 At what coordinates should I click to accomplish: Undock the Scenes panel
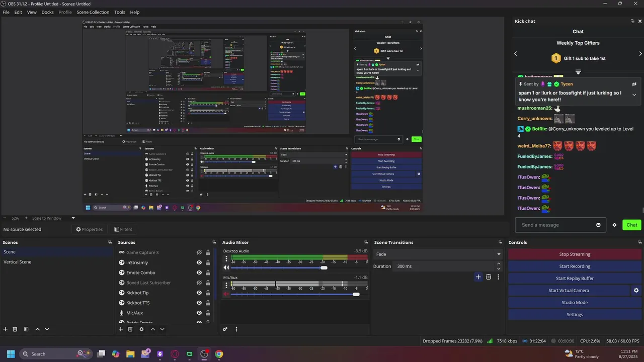click(110, 242)
